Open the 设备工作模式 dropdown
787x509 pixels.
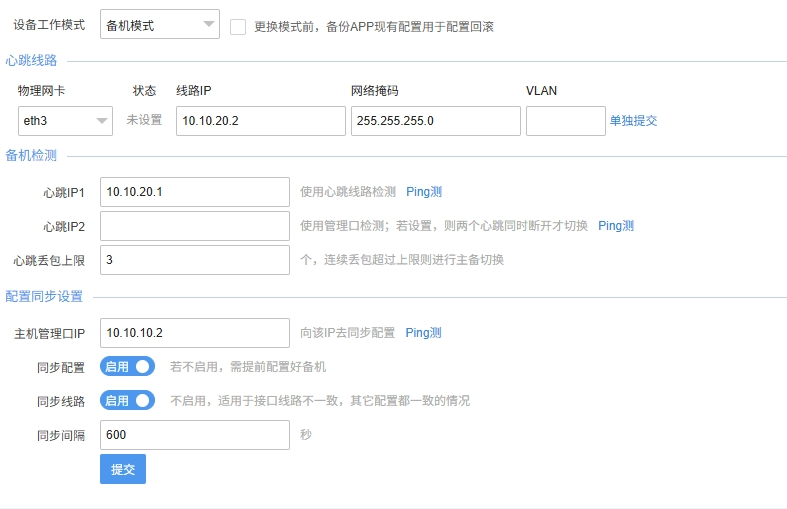coord(160,24)
